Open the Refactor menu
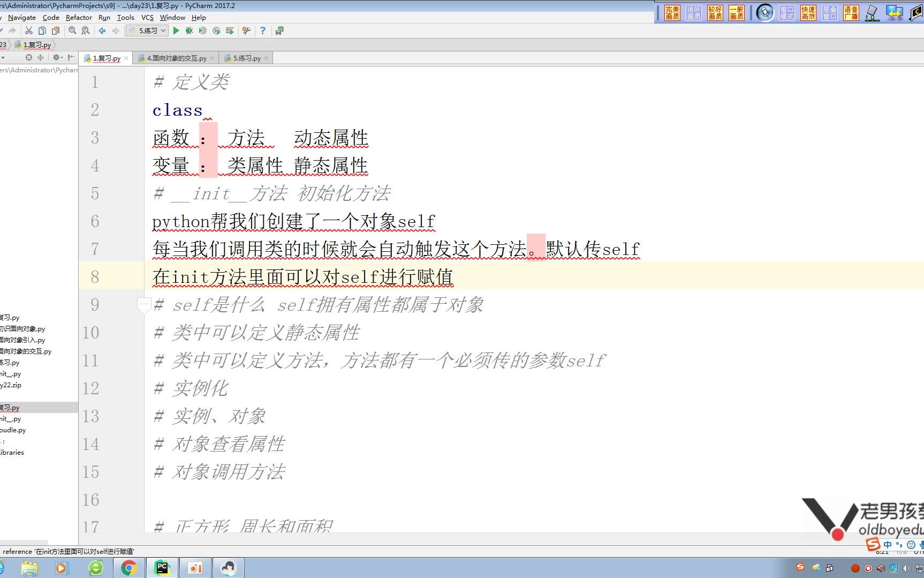 [79, 17]
